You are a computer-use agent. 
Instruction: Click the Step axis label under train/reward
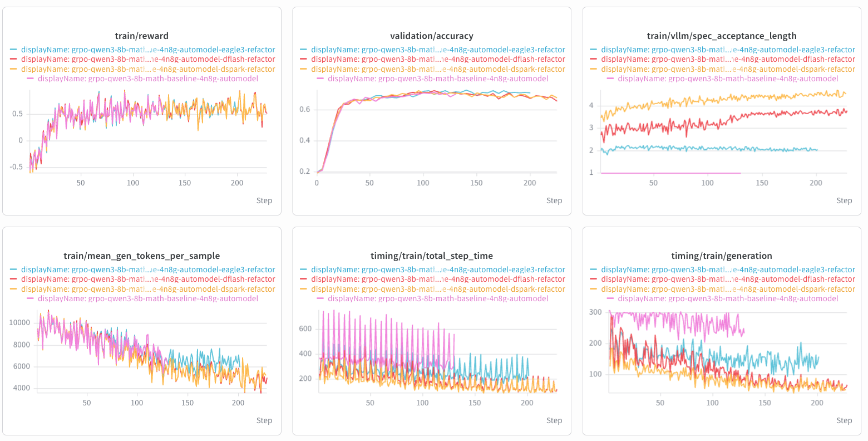coord(264,200)
